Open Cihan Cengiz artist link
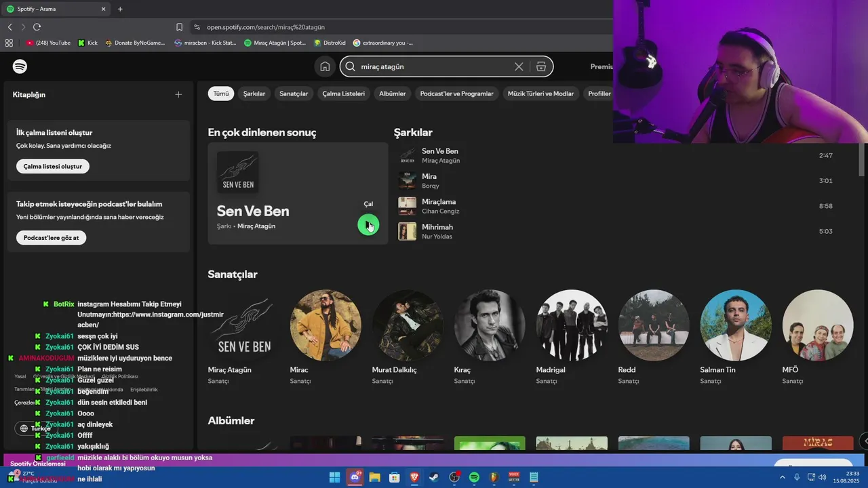The image size is (868, 488). [x=440, y=211]
